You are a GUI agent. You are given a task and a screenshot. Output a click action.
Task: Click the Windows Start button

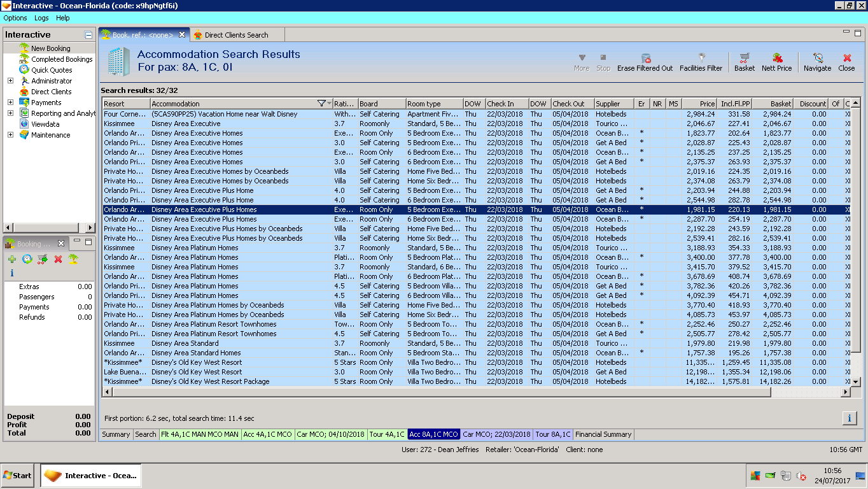[x=18, y=476]
